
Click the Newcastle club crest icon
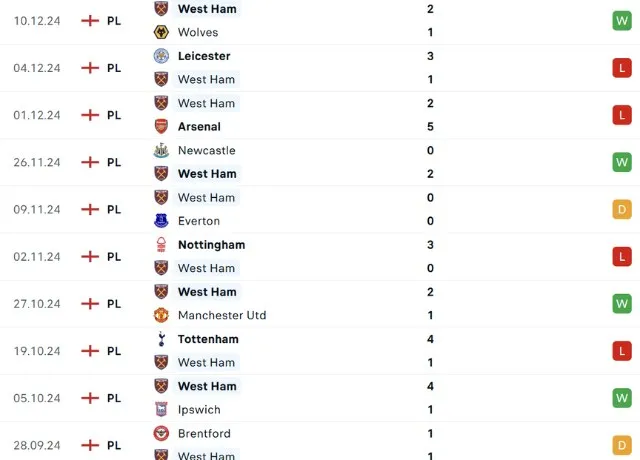pyautogui.click(x=161, y=150)
